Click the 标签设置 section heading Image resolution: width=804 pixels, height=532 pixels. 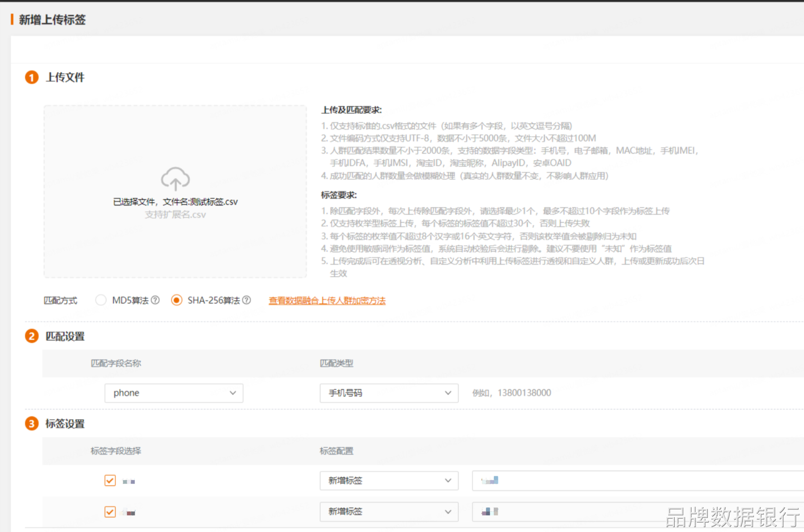(x=65, y=424)
